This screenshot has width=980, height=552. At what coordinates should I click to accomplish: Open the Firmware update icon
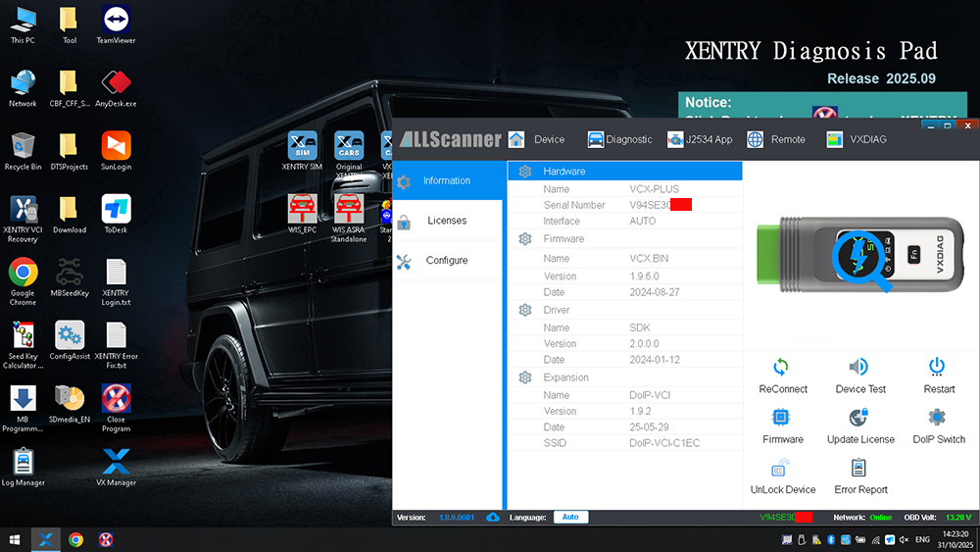(x=782, y=418)
